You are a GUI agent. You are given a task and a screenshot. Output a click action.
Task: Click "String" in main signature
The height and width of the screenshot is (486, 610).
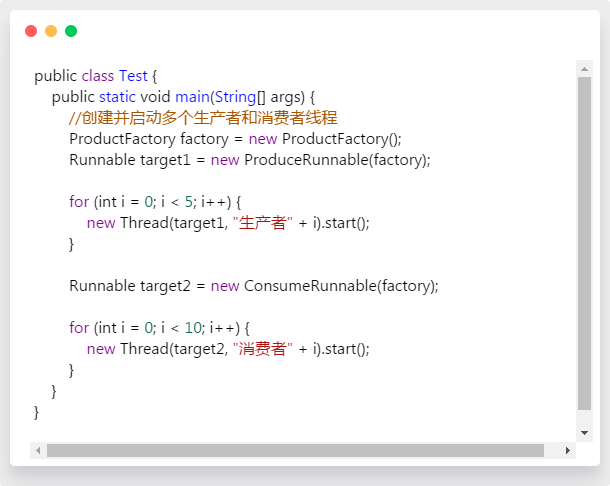click(x=235, y=96)
